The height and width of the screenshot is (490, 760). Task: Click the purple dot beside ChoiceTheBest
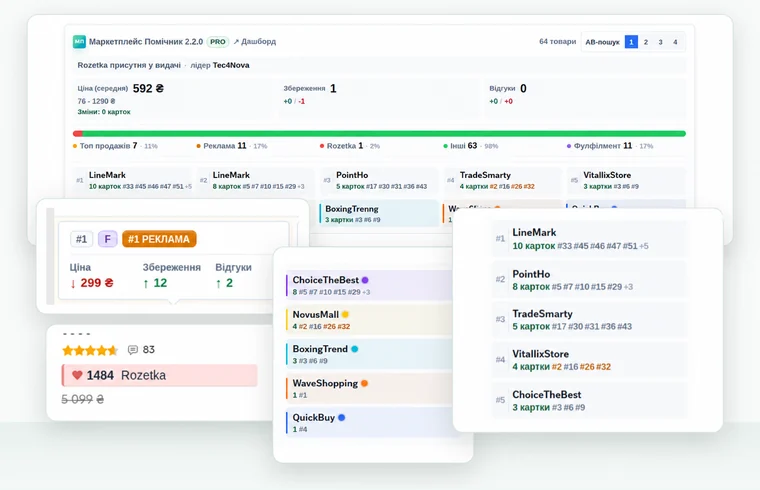pos(365,280)
